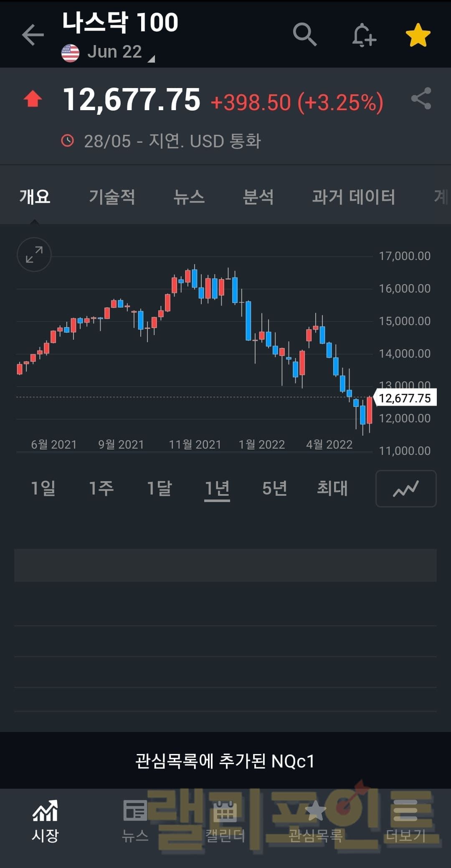Tap the US flag icon
This screenshot has height=868, width=451.
tap(70, 53)
